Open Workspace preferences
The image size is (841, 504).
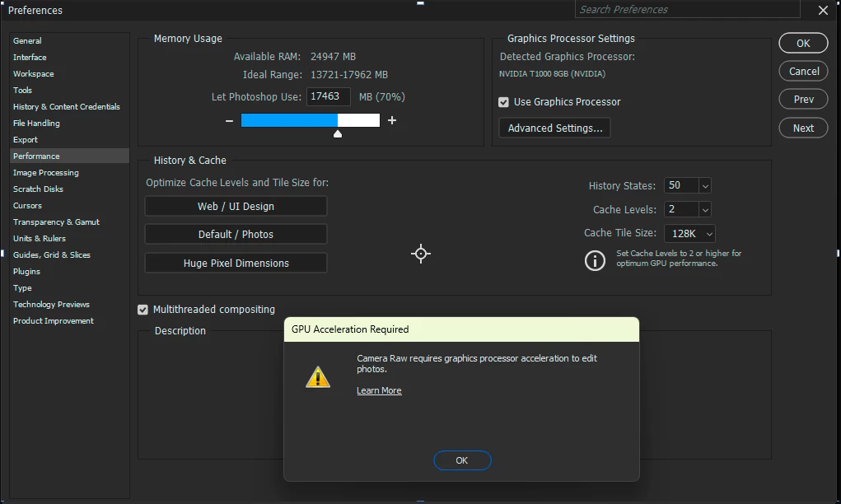[x=34, y=74]
